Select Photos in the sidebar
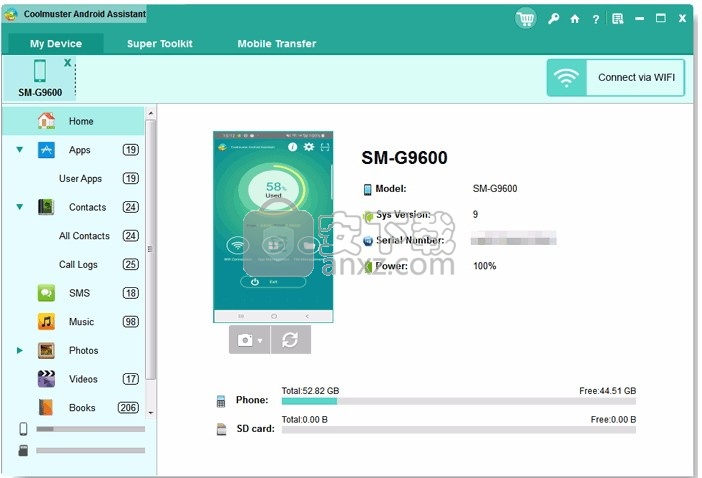Screen dimensions: 702x478 click(83, 350)
